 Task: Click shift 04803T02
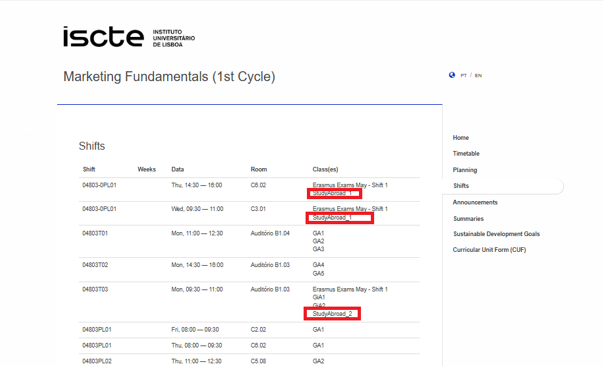[95, 265]
